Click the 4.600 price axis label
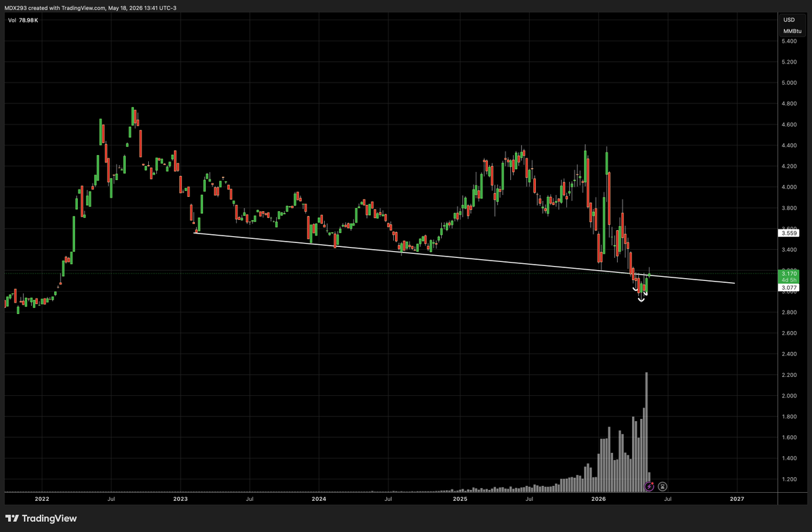The image size is (812, 532). (x=789, y=125)
